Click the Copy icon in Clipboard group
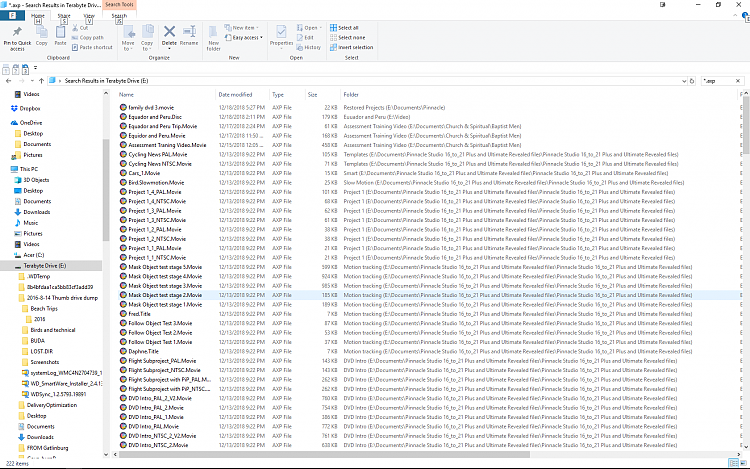Screen dimensions: 750x469 tap(42, 32)
